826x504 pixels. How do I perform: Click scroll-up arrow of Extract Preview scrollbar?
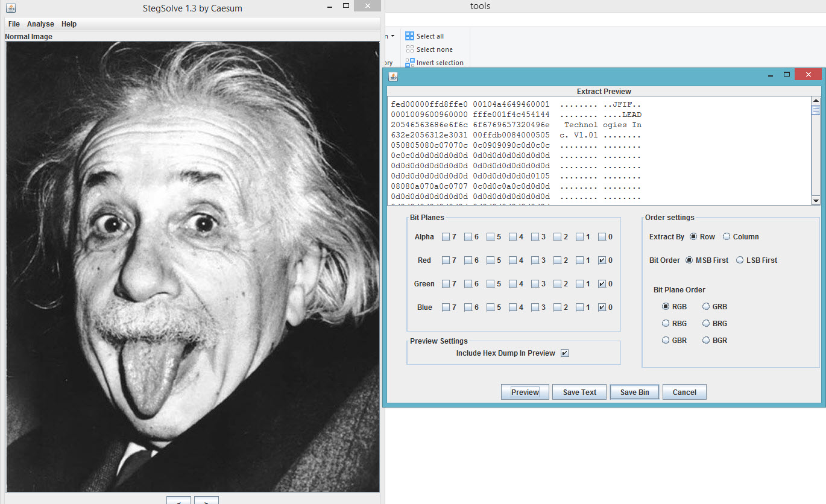pyautogui.click(x=816, y=101)
